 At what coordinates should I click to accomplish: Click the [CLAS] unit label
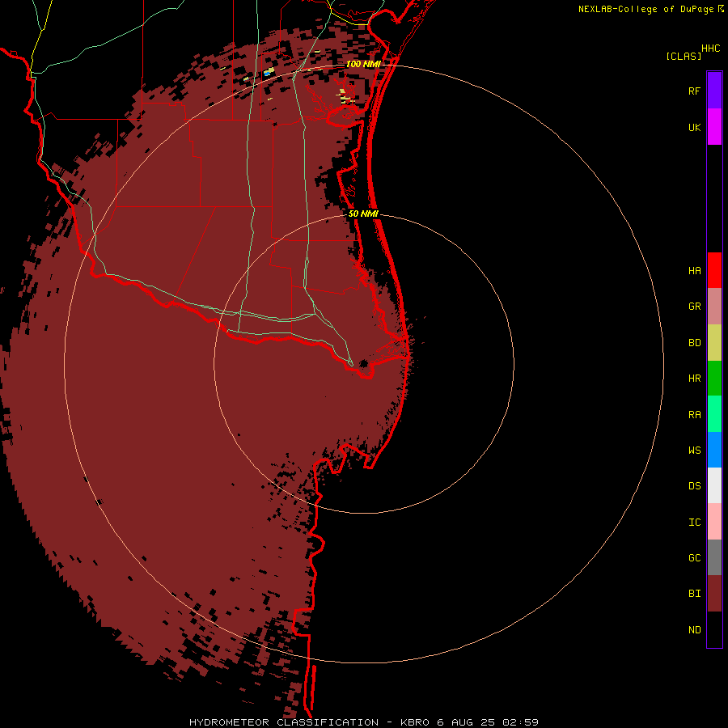[684, 56]
